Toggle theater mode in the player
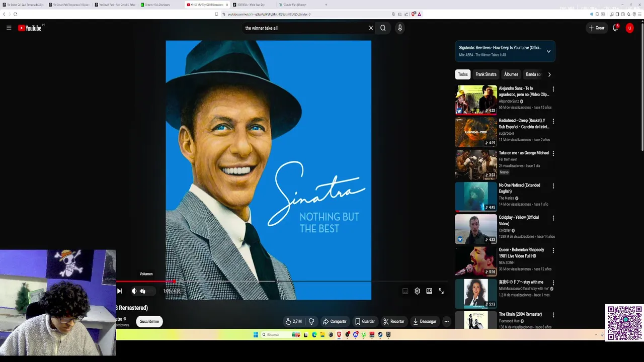The height and width of the screenshot is (362, 644). click(429, 291)
